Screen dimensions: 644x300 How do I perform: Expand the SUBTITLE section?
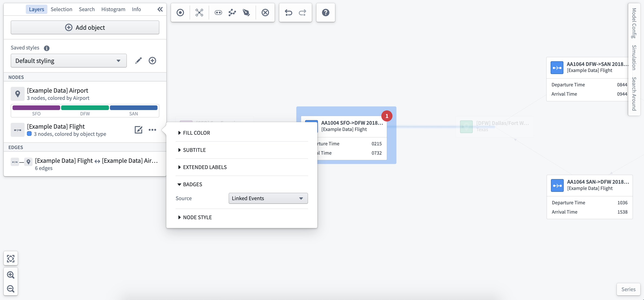click(x=192, y=150)
